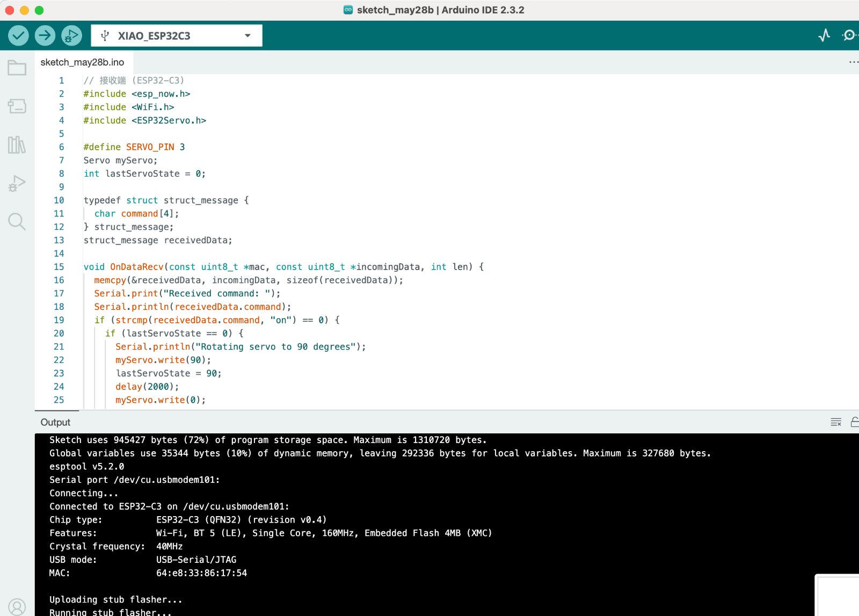Clear the Output panel contents

tap(836, 422)
